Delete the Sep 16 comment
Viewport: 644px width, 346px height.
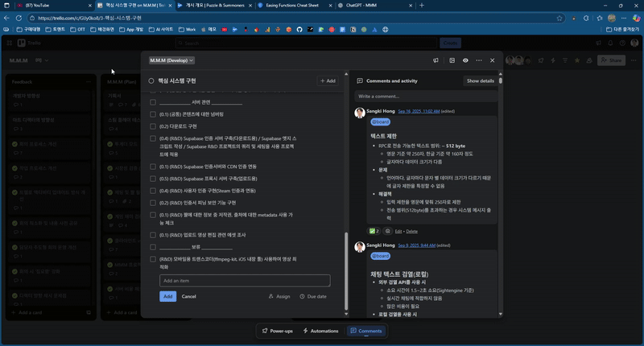click(411, 232)
